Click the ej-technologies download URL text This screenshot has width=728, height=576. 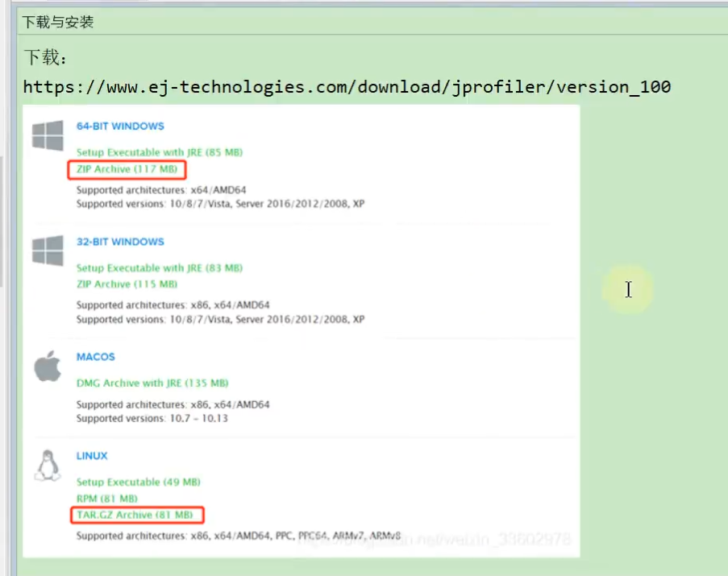coord(347,87)
